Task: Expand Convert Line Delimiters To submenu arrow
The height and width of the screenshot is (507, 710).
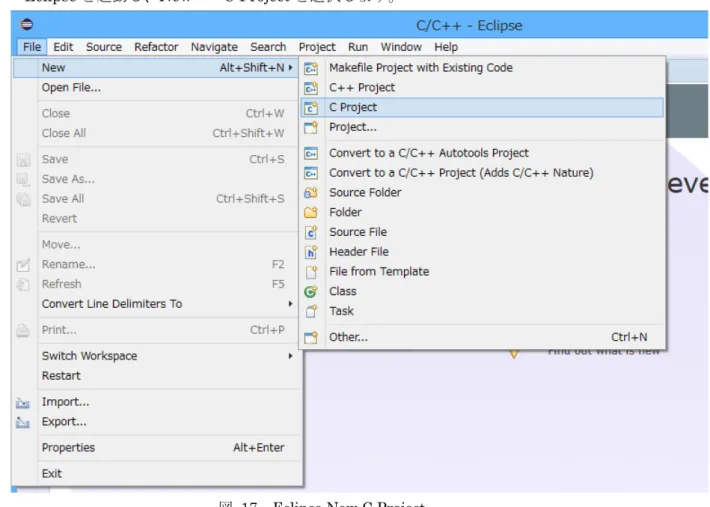Action: click(x=291, y=304)
